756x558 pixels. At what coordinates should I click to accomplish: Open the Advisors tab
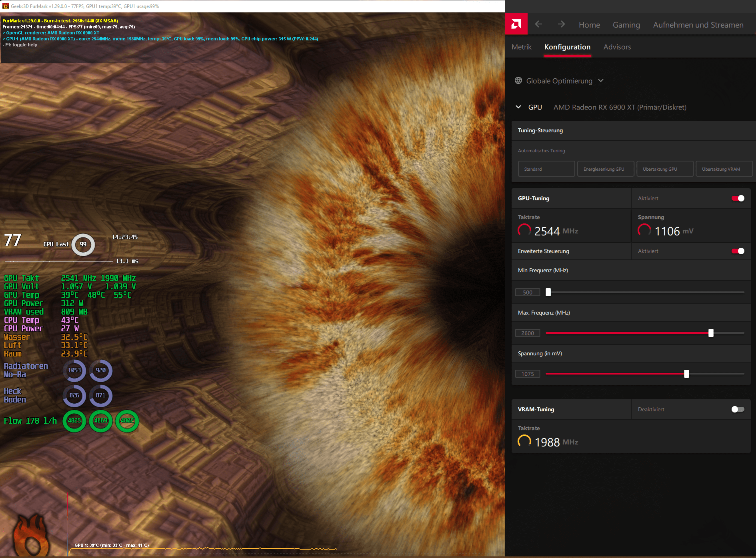[617, 47]
